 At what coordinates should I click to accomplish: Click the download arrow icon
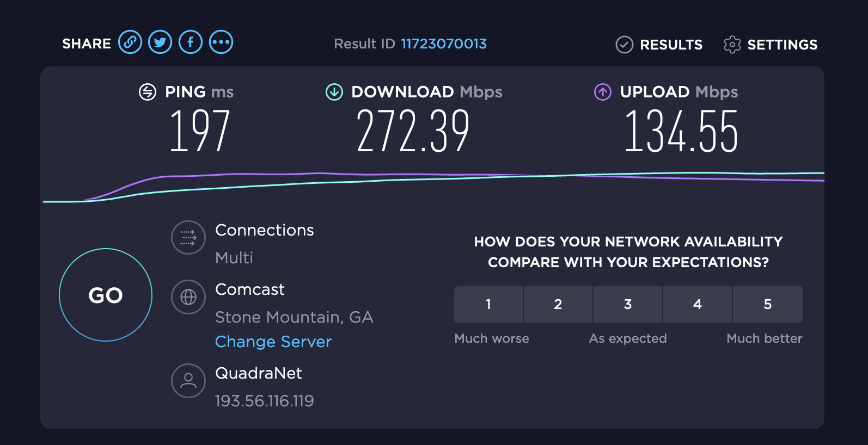pos(334,92)
